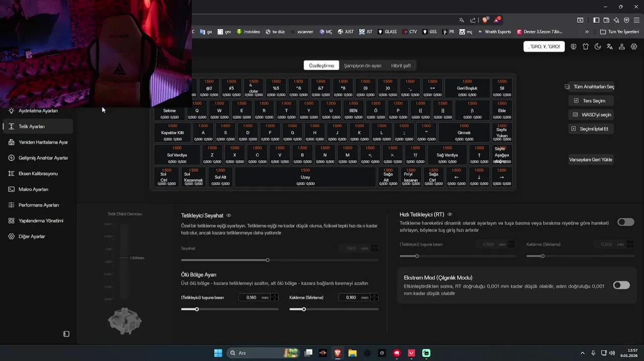Switch to the Özelleştirme tab
Image resolution: width=644 pixels, height=361 pixels.
point(321,66)
